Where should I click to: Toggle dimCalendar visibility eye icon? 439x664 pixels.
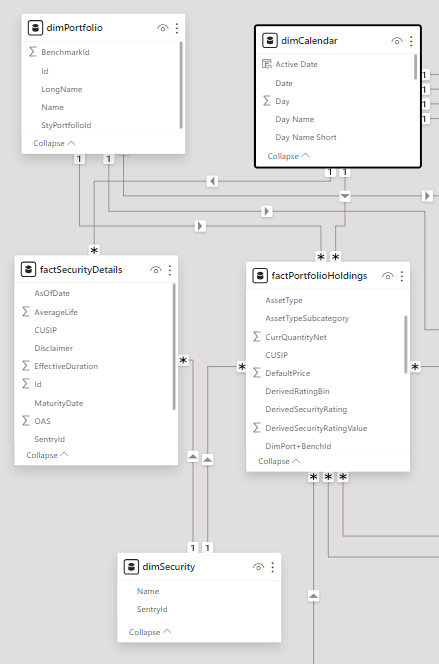pos(397,41)
